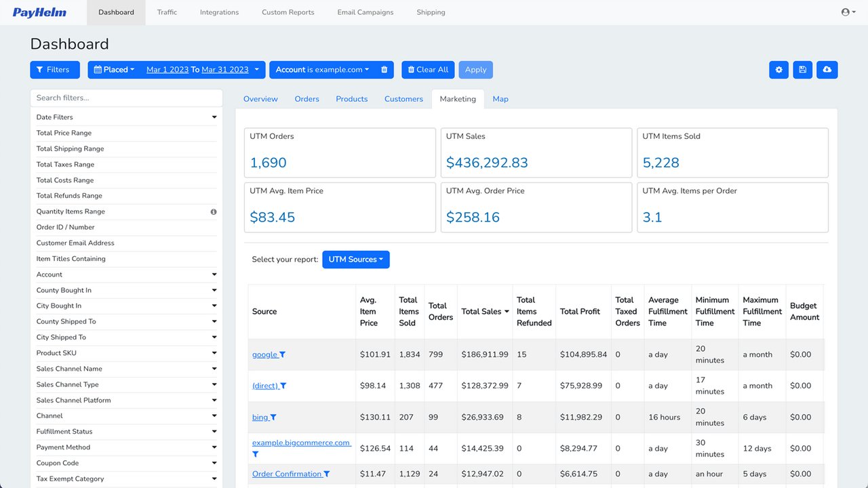This screenshot has width=868, height=488.
Task: Open the user account icon top right
Action: [846, 12]
